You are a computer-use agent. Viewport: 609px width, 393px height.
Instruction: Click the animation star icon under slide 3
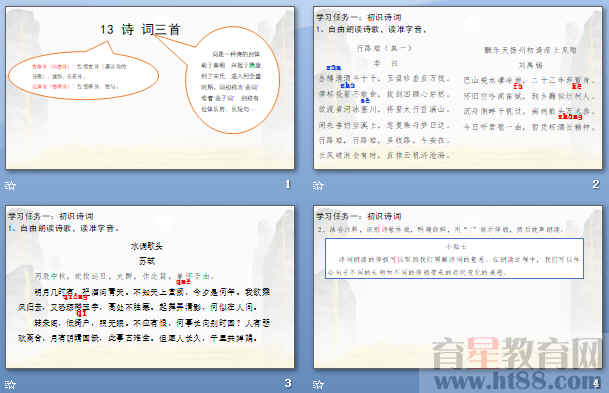point(10,384)
